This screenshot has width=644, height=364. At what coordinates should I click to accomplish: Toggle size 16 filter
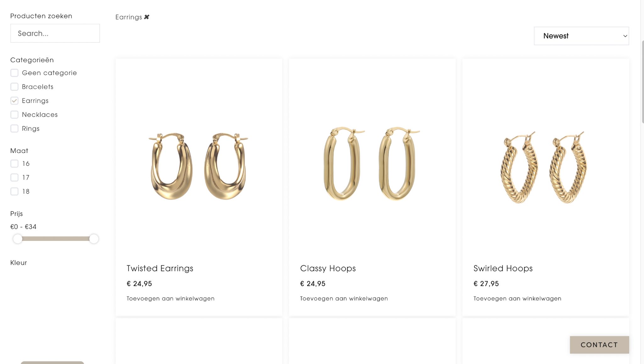pyautogui.click(x=14, y=164)
